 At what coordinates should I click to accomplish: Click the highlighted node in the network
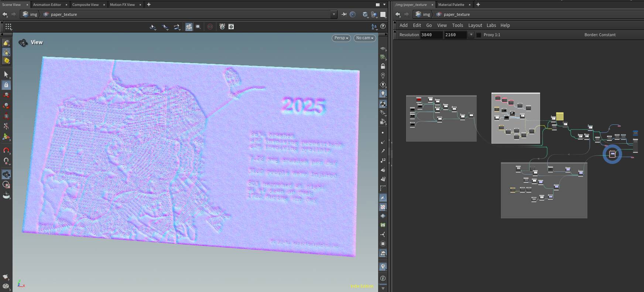pos(612,154)
